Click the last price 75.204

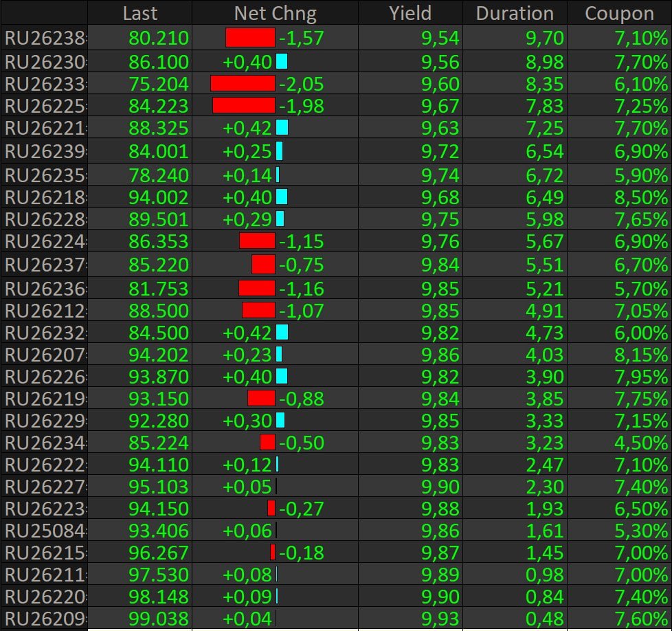click(x=159, y=84)
